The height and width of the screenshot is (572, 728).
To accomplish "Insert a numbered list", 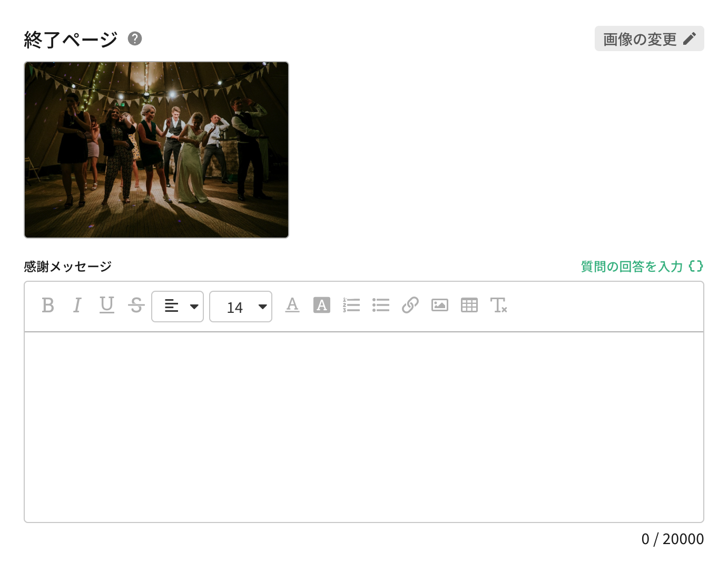I will point(351,305).
